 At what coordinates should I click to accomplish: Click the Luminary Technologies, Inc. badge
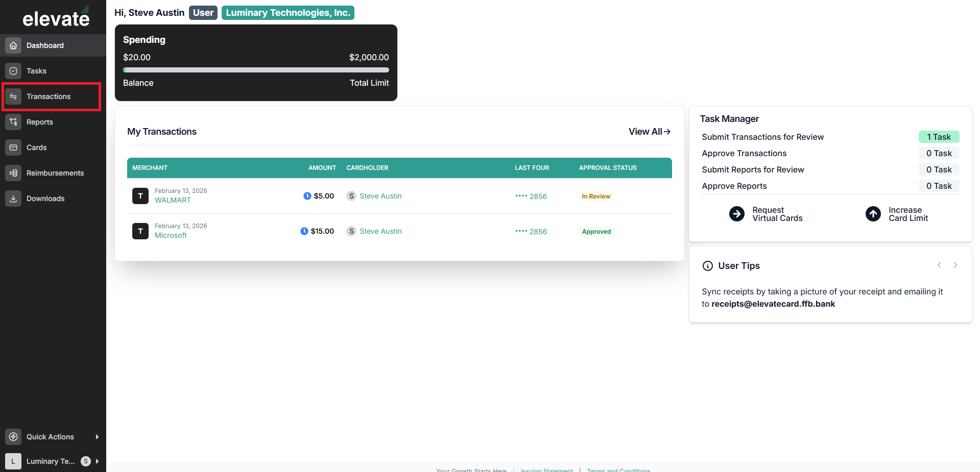coord(288,13)
